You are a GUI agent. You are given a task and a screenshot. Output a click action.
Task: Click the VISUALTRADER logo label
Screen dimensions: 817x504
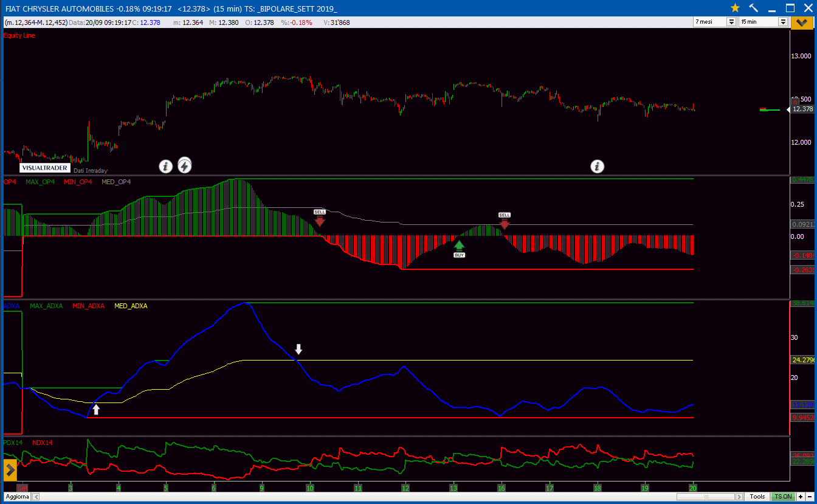(x=44, y=168)
